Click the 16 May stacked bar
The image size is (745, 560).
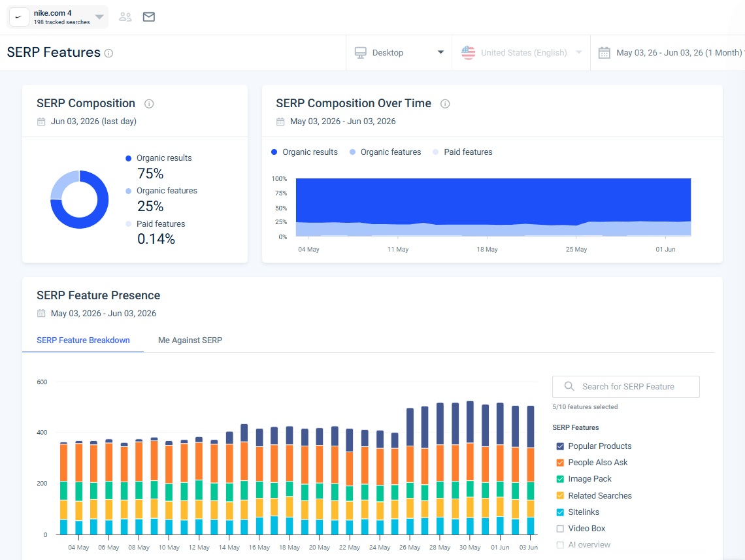tap(259, 482)
